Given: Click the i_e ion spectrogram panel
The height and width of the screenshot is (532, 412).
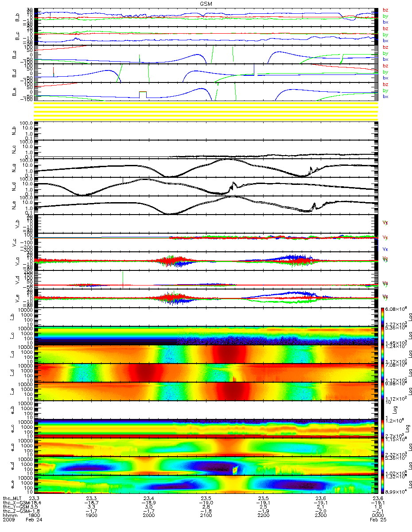Looking at the screenshot, I should click(x=206, y=391).
